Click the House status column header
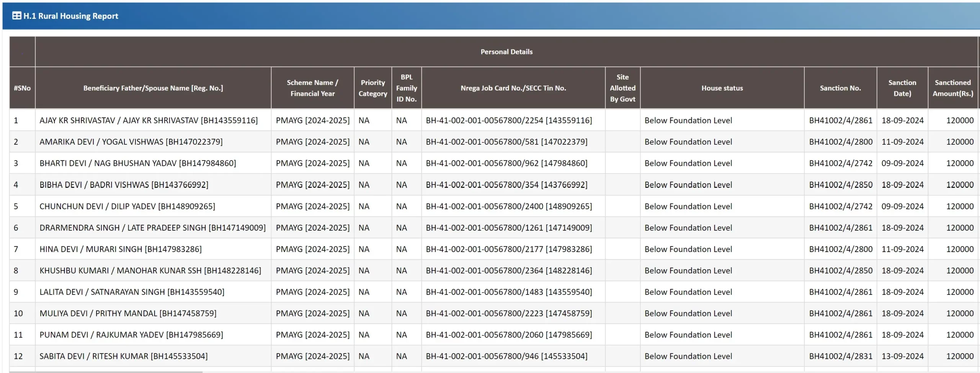 click(x=722, y=88)
